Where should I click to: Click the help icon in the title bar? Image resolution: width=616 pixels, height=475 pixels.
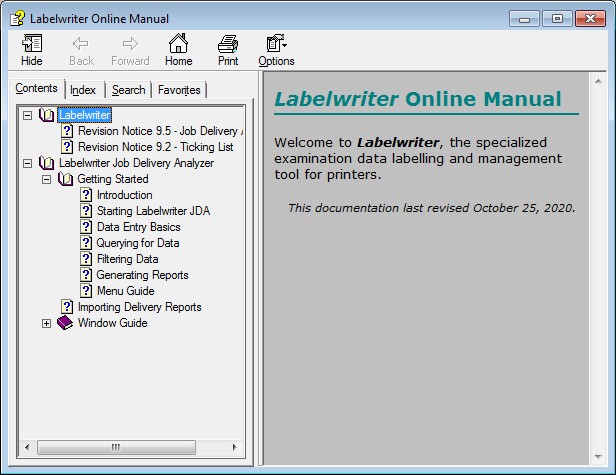pos(17,18)
